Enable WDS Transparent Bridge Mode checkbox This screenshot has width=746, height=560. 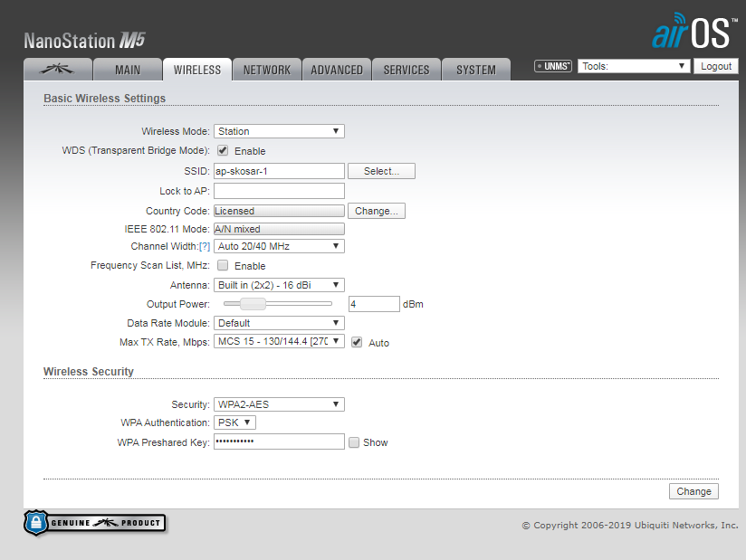pos(223,151)
